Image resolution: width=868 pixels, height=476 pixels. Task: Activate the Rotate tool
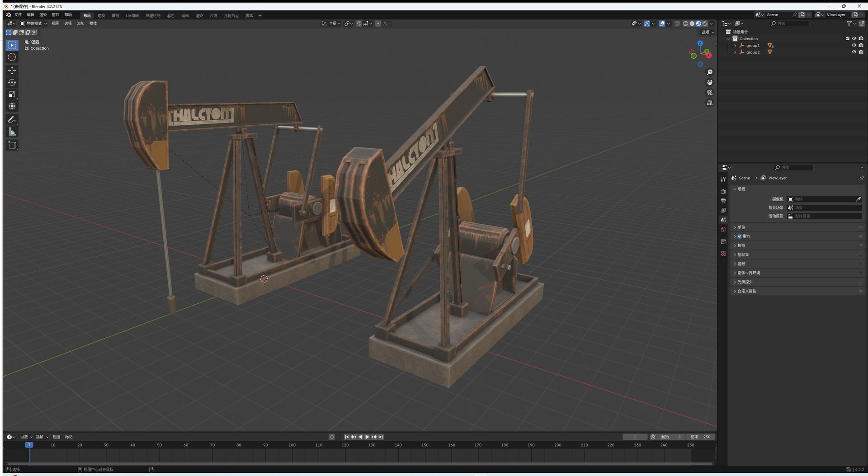pyautogui.click(x=12, y=82)
